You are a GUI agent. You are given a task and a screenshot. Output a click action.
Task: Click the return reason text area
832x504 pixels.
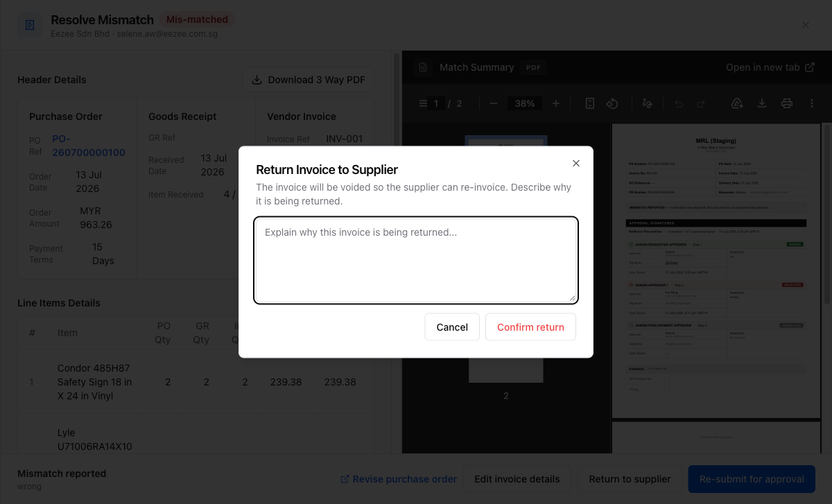pyautogui.click(x=416, y=260)
